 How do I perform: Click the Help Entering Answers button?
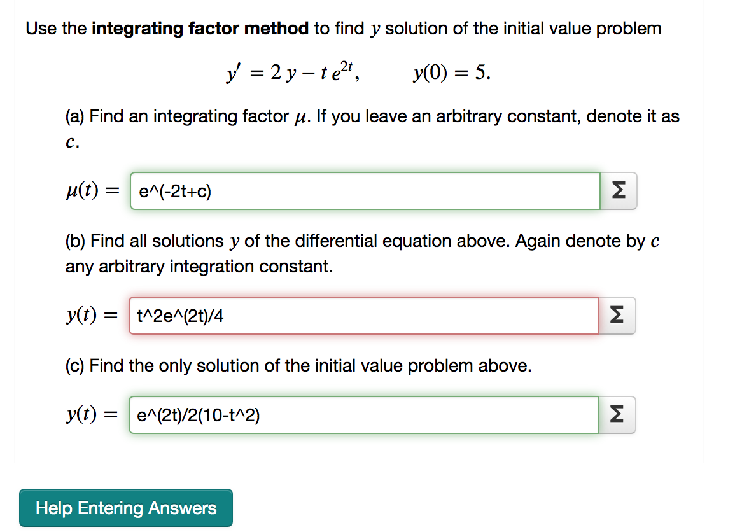coord(125,507)
